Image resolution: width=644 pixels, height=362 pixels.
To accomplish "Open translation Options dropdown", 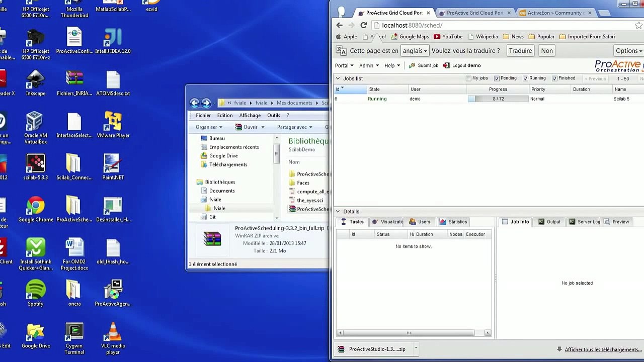I will click(x=629, y=50).
